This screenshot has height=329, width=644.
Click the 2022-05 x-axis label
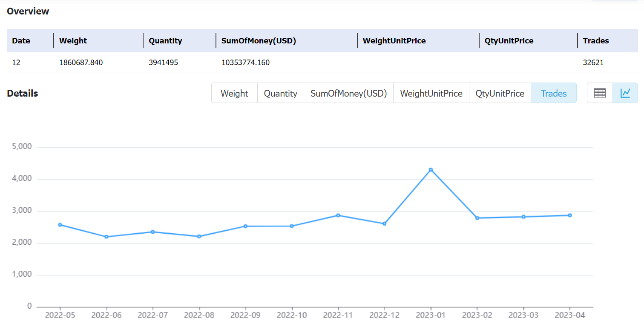(x=60, y=315)
